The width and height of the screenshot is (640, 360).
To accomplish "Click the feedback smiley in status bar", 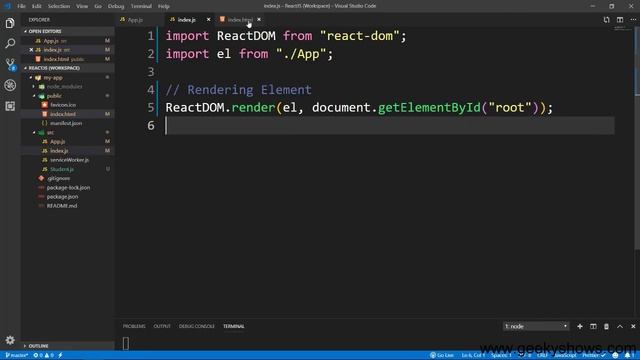I will (616, 355).
